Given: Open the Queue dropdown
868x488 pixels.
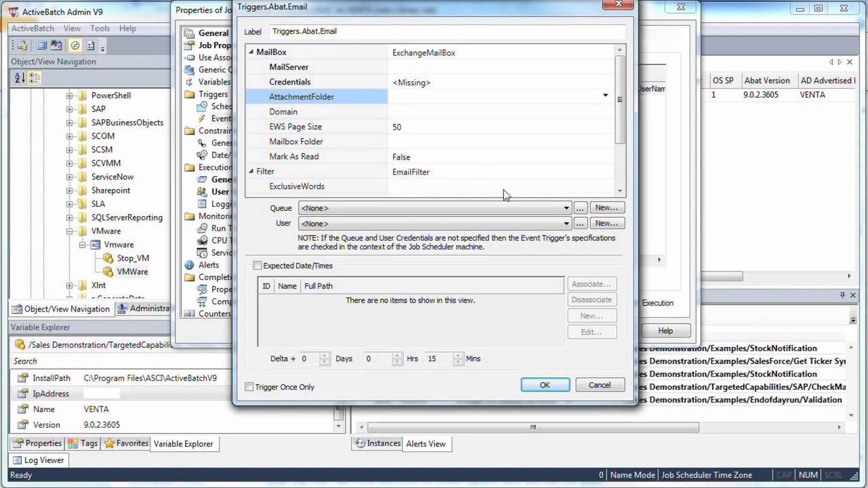Looking at the screenshot, I should 566,208.
